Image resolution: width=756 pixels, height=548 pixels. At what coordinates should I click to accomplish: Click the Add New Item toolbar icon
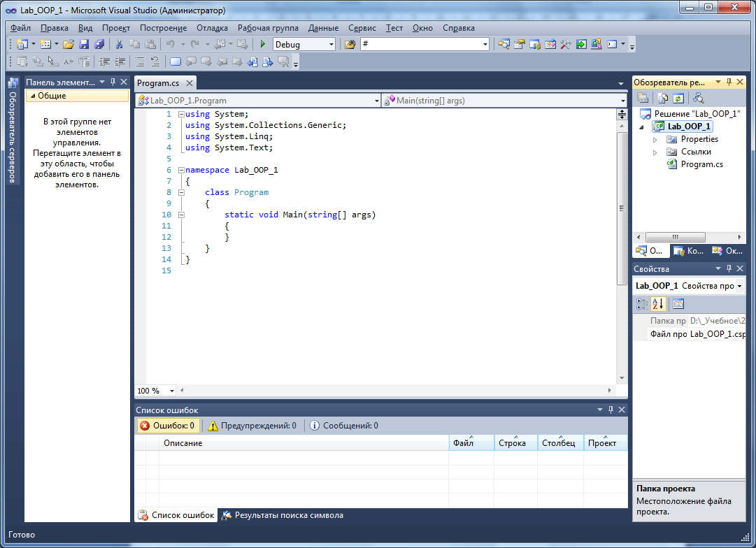45,44
